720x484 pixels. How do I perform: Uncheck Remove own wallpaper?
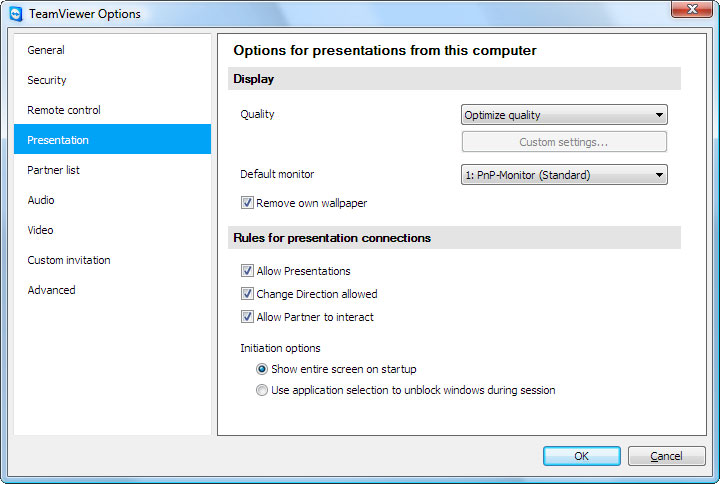(247, 203)
